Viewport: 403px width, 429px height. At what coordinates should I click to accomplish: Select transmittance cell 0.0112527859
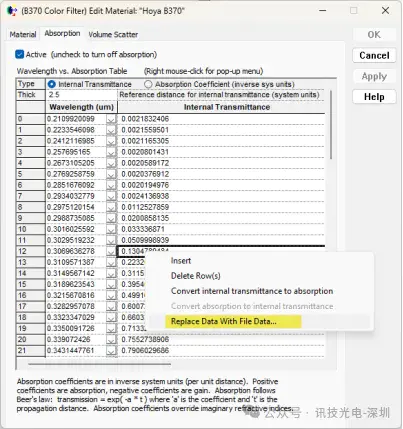[x=221, y=207]
